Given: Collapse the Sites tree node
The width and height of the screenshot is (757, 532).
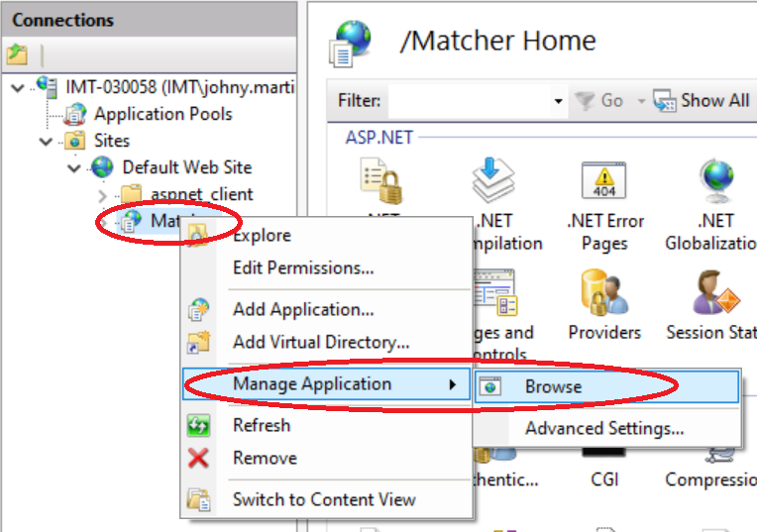Looking at the screenshot, I should pos(46,141).
